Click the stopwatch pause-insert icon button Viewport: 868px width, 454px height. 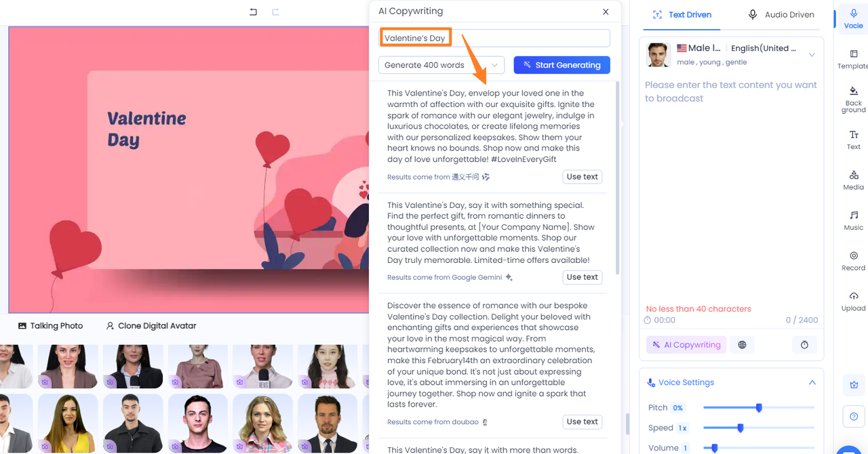804,345
